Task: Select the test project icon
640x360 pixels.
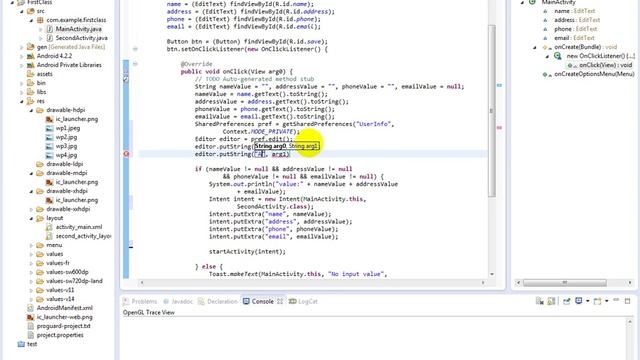Action: pyautogui.click(x=21, y=344)
